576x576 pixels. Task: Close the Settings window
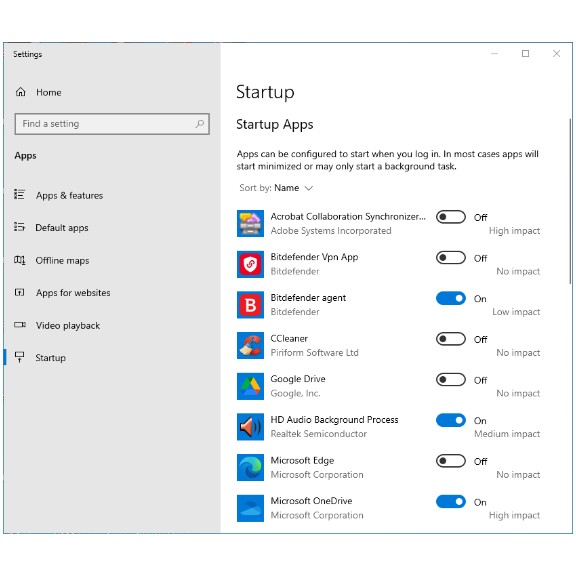click(x=556, y=54)
